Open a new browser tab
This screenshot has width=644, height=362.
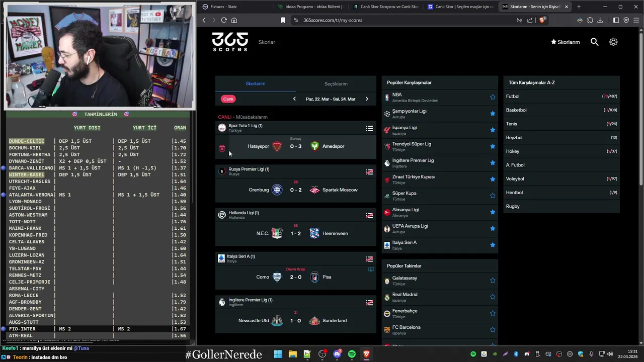pyautogui.click(x=579, y=7)
